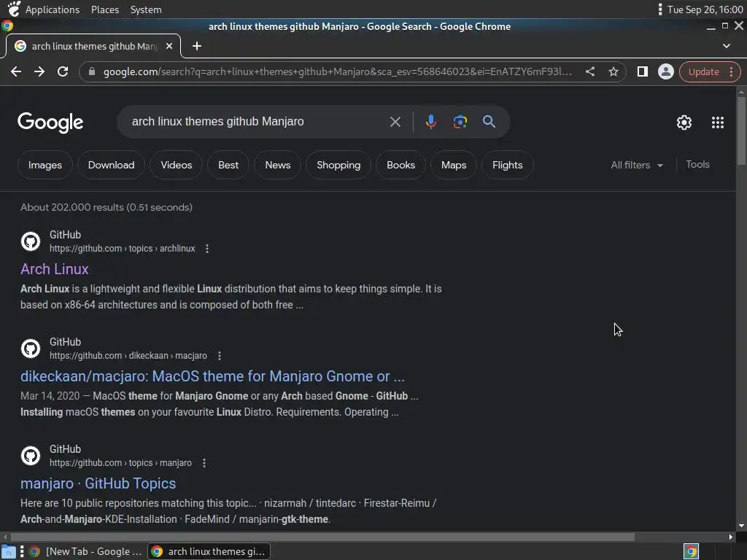This screenshot has width=747, height=560.
Task: Switch to Books results
Action: tap(400, 165)
